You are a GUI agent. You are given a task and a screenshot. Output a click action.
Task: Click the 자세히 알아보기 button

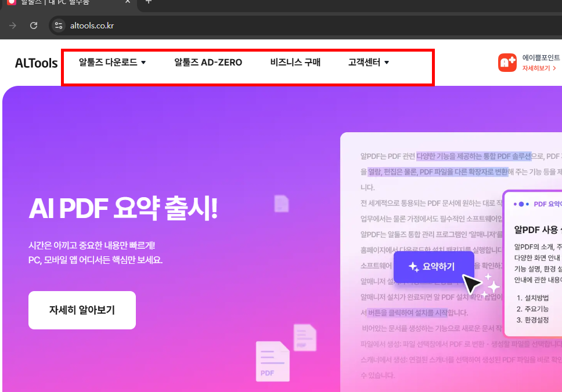pyautogui.click(x=82, y=310)
